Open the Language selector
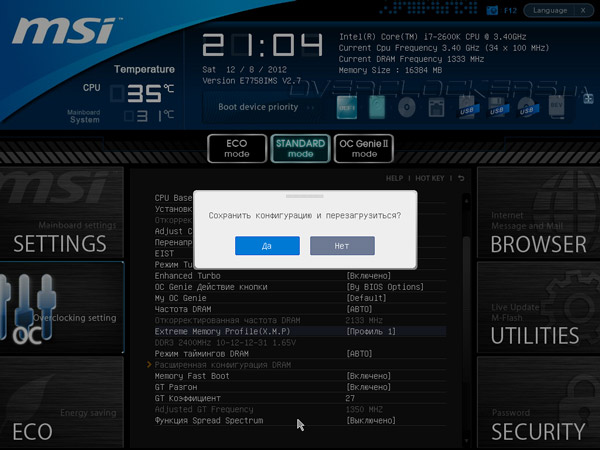 (550, 10)
